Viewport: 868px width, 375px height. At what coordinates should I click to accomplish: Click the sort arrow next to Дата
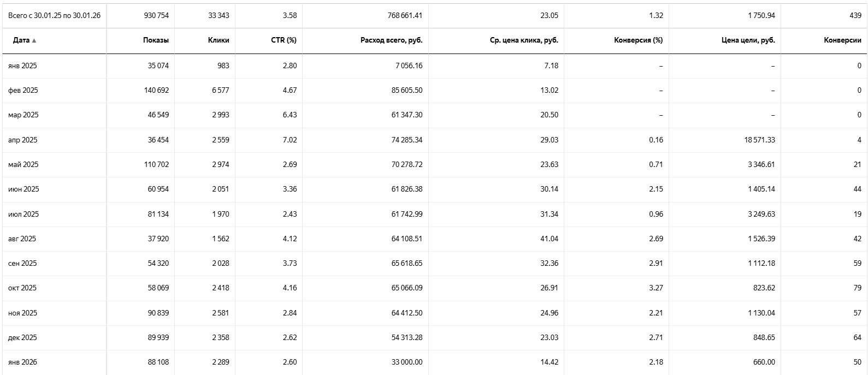coord(34,40)
